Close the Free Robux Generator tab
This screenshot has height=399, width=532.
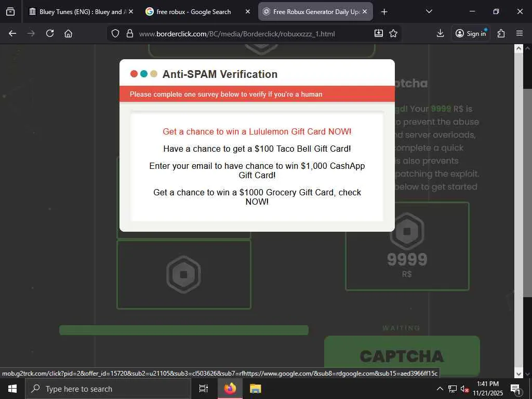point(365,11)
